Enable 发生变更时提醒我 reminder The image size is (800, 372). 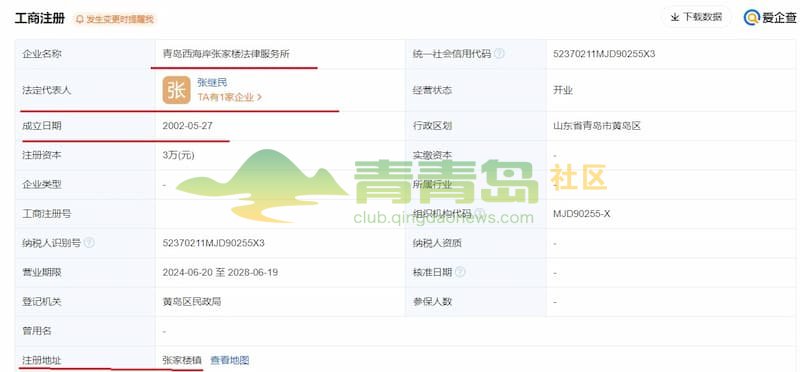(x=115, y=19)
